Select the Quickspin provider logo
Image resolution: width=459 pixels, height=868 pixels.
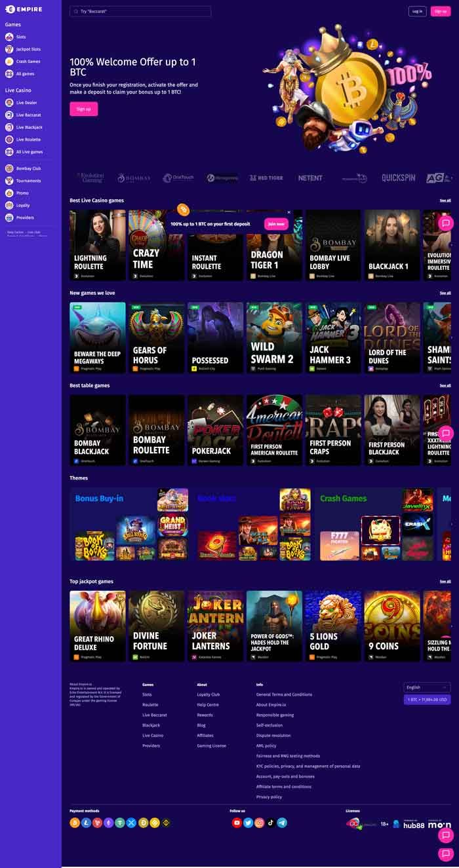click(x=399, y=178)
